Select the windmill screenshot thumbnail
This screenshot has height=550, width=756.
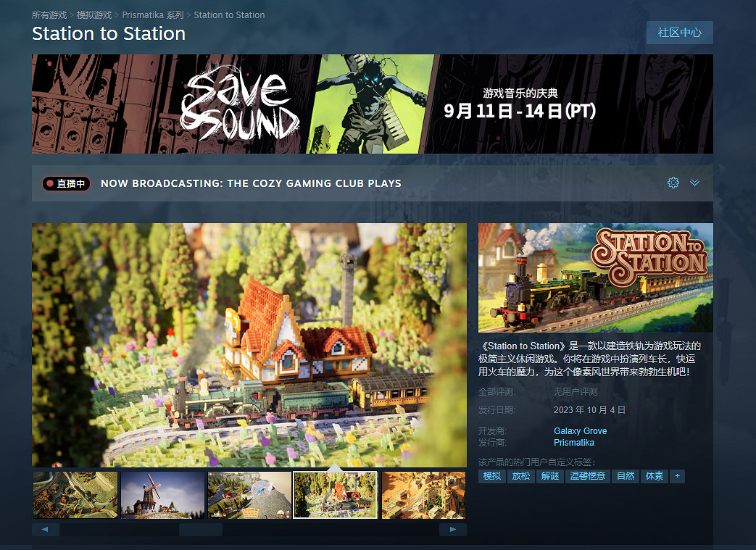point(162,495)
